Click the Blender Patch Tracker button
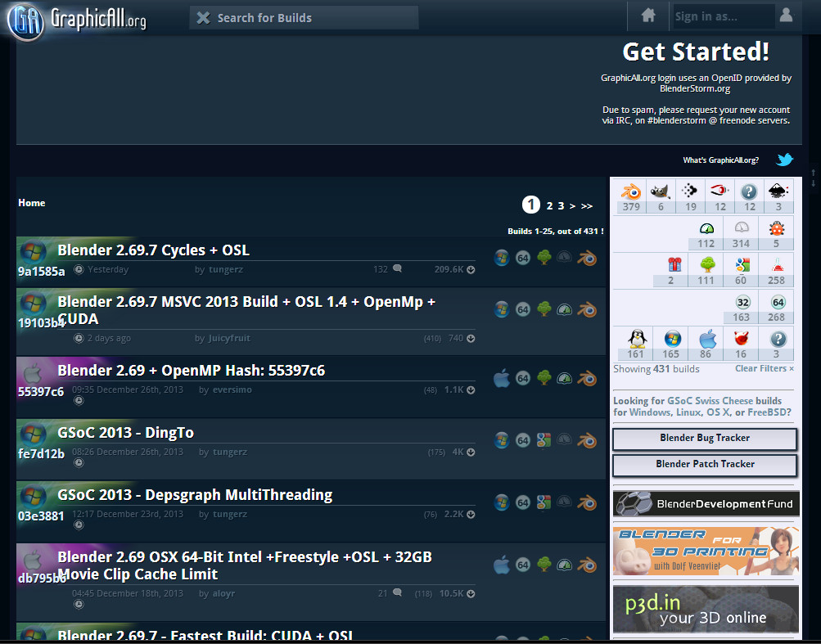 point(705,465)
